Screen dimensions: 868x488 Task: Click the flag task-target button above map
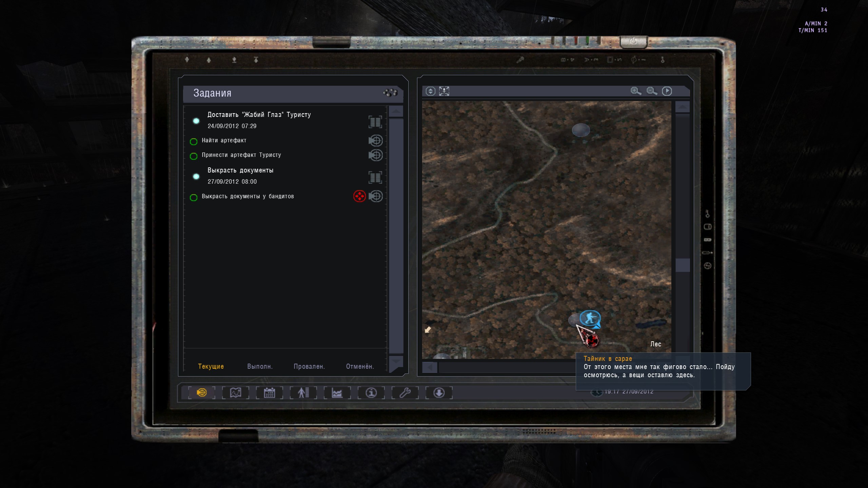[x=667, y=91]
